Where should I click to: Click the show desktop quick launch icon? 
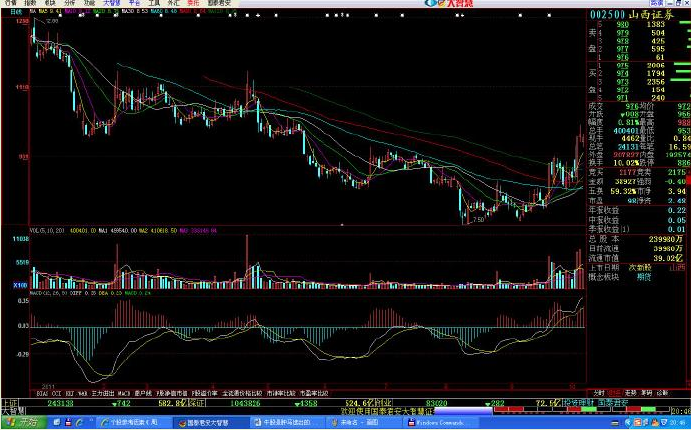pos(57,423)
